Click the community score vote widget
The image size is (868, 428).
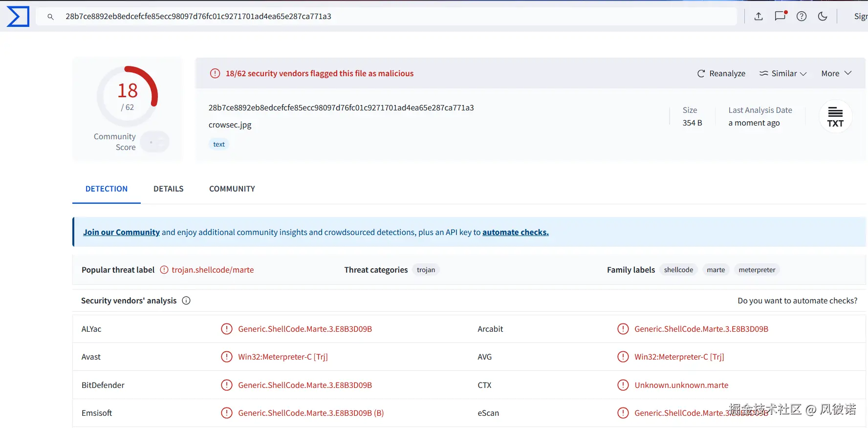click(x=154, y=142)
